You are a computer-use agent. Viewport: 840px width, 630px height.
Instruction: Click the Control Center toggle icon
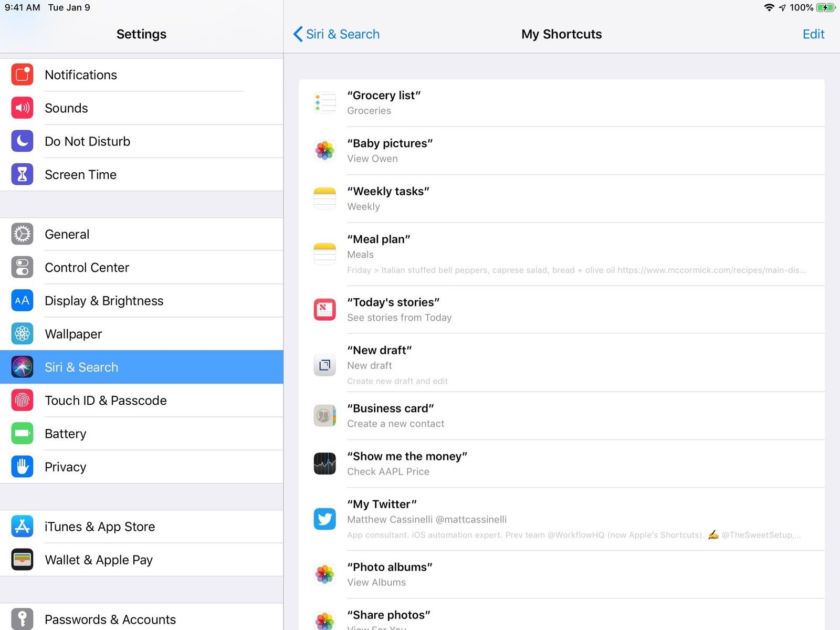pyautogui.click(x=22, y=267)
